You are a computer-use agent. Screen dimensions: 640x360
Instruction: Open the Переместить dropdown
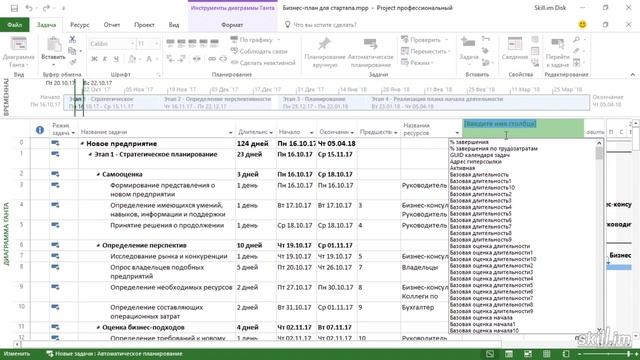(x=426, y=51)
